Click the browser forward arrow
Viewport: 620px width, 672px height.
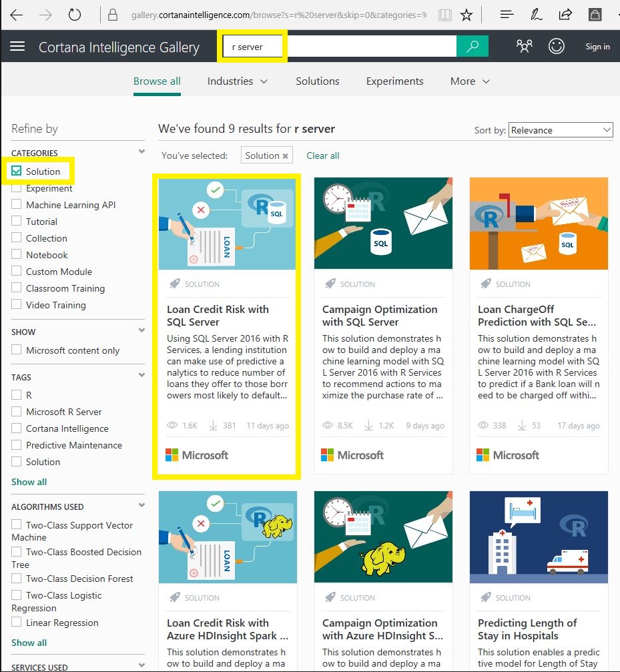(x=45, y=15)
